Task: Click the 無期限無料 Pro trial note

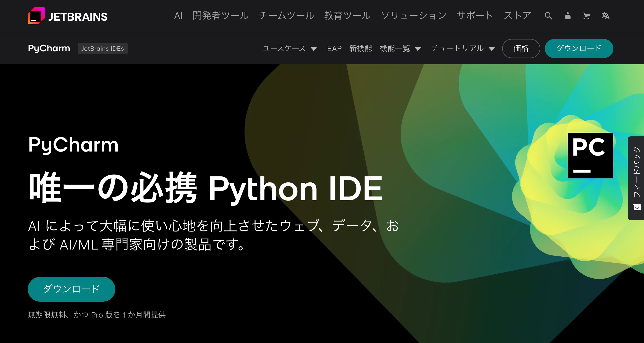Action: click(97, 315)
